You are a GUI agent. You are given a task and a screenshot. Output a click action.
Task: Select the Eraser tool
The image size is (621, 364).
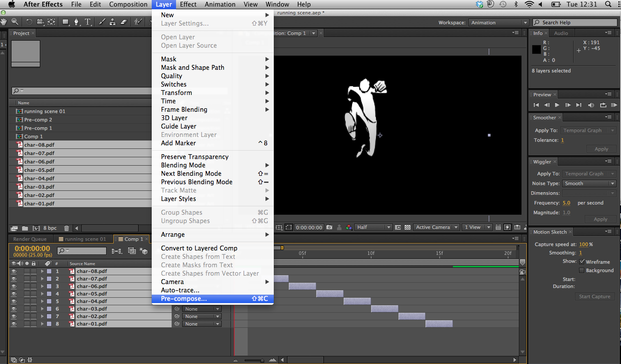point(124,22)
